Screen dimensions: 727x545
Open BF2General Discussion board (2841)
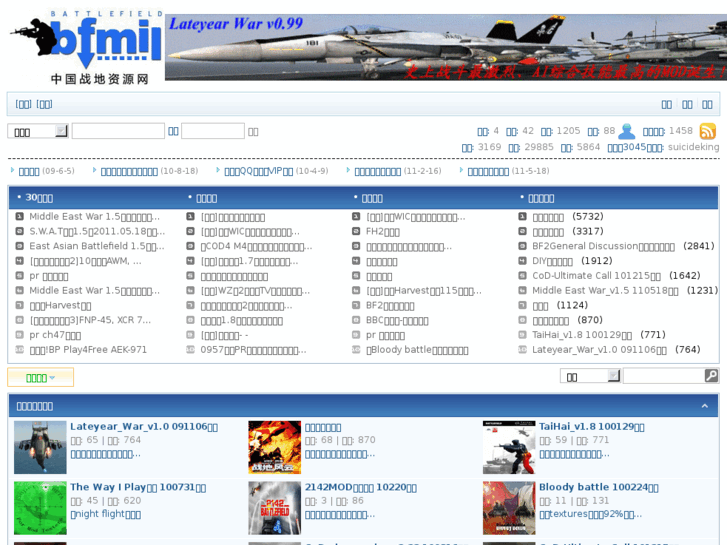(603, 246)
